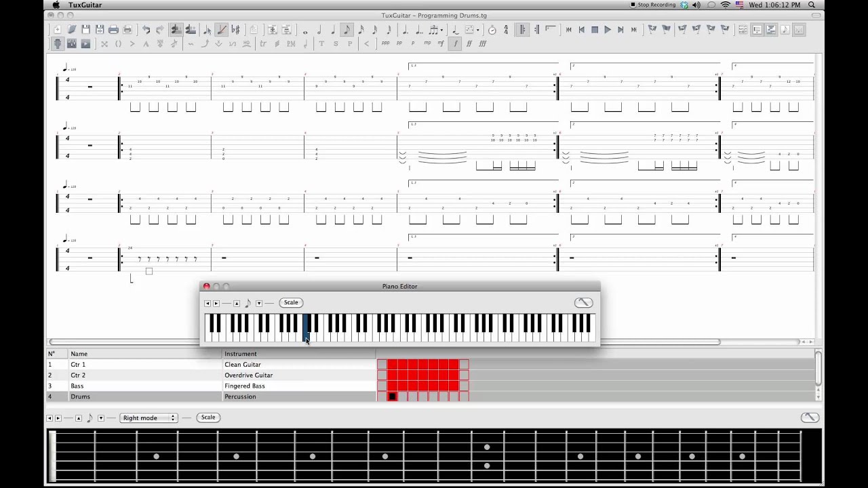Open the time signature icon
Image resolution: width=868 pixels, height=488 pixels.
coord(506,30)
